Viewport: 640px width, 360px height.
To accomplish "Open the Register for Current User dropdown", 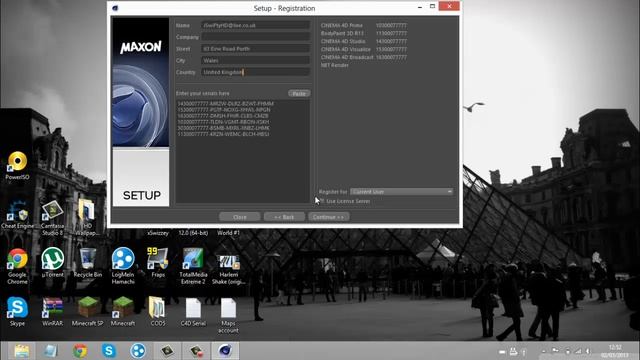I will pyautogui.click(x=402, y=191).
